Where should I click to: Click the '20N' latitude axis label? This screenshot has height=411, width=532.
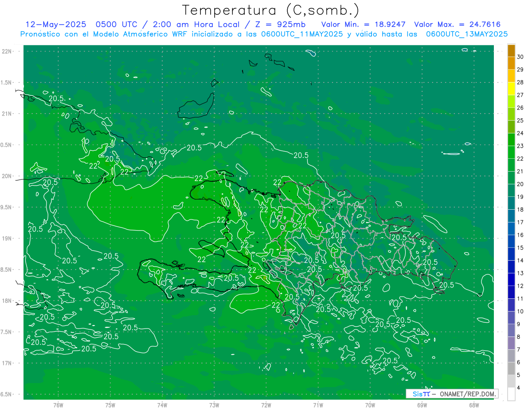pos(8,176)
